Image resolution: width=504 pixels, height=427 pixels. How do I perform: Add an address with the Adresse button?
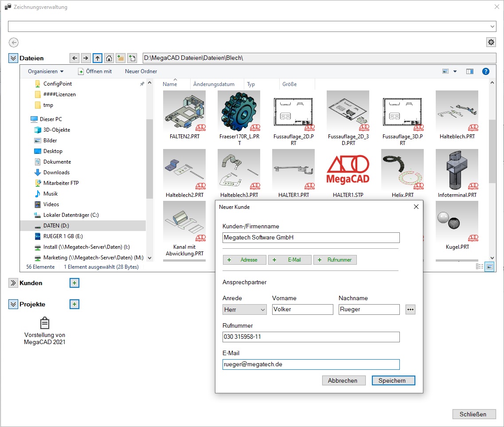(x=245, y=260)
